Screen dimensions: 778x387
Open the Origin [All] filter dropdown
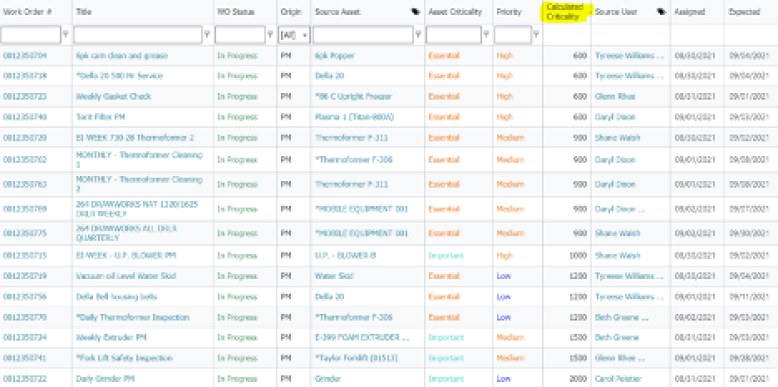294,35
